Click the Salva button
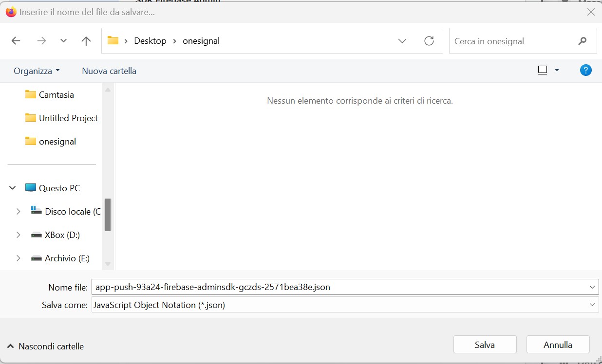Screen dimensions: 602x364 pos(485,345)
